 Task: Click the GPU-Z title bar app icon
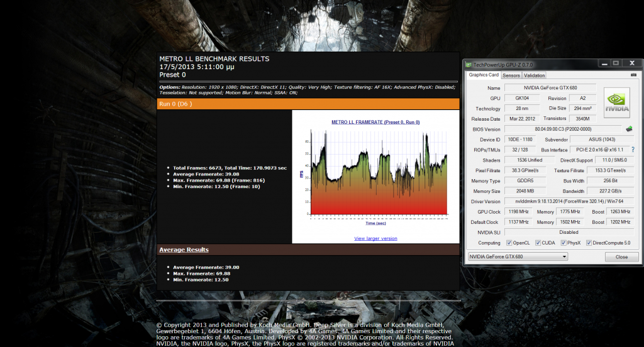coord(468,65)
